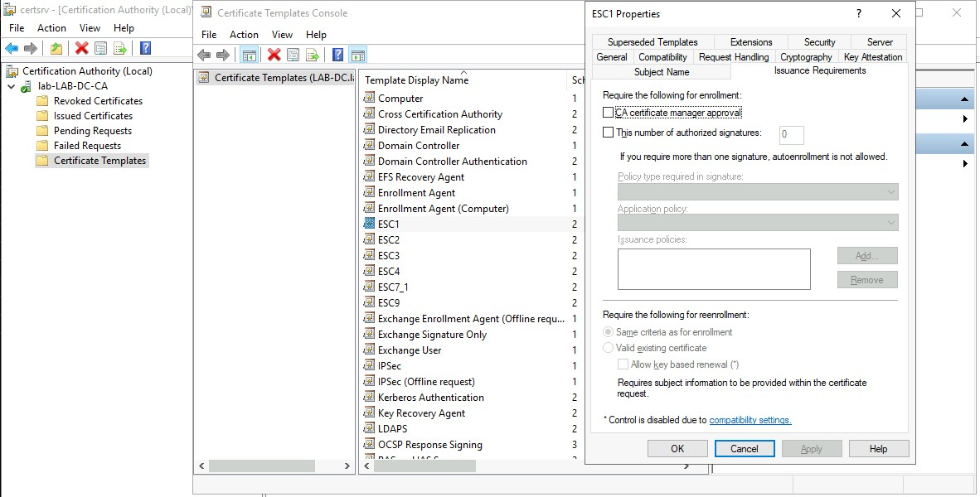Image resolution: width=980 pixels, height=497 pixels.
Task: Click the Up One Level folder icon in certsrv
Action: click(x=56, y=49)
